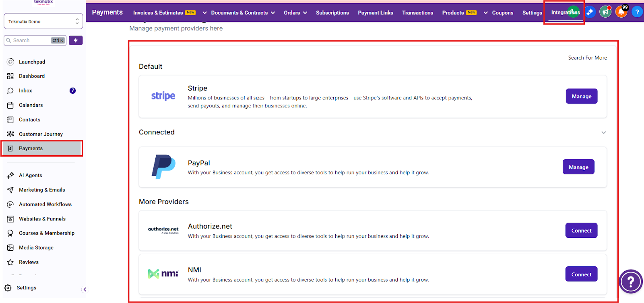The width and height of the screenshot is (644, 303).
Task: Open the Tekmatix Demo account switcher
Action: (x=43, y=21)
